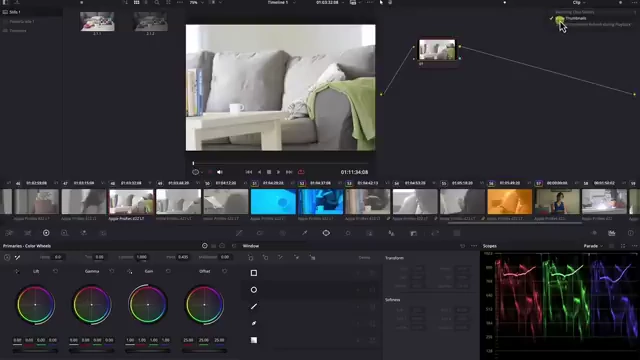Open the Sizing palette
Image resolution: width=640 pixels, height=360 pixels.
[x=435, y=233]
